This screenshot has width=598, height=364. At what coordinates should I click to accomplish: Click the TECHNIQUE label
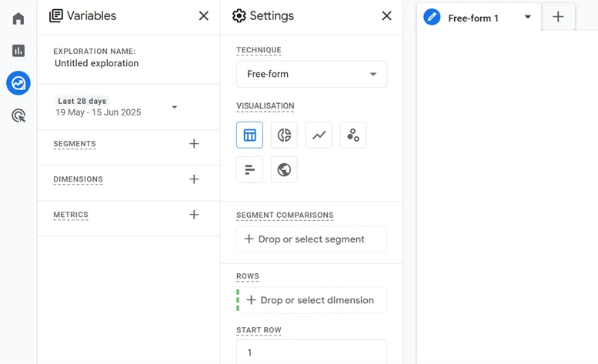pos(259,50)
